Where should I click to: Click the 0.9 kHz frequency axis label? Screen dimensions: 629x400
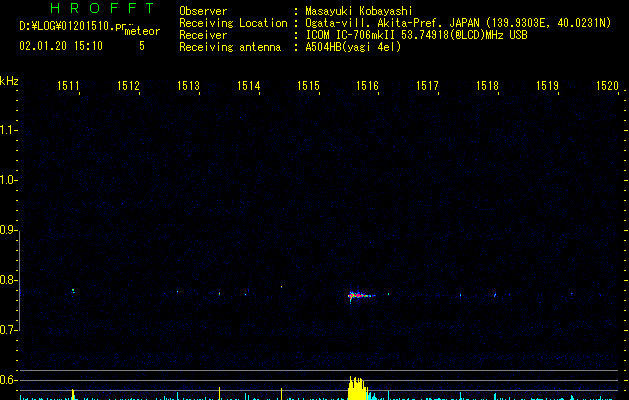pos(8,230)
